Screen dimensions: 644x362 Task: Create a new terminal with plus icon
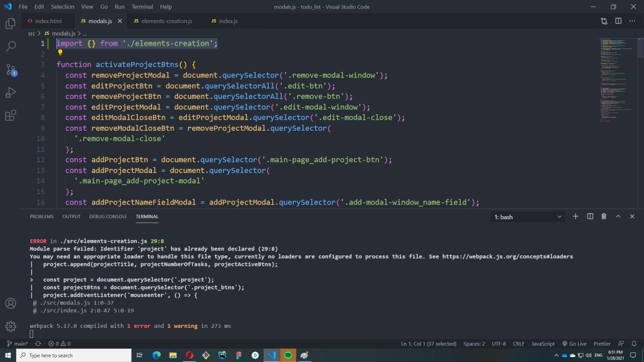click(x=576, y=216)
